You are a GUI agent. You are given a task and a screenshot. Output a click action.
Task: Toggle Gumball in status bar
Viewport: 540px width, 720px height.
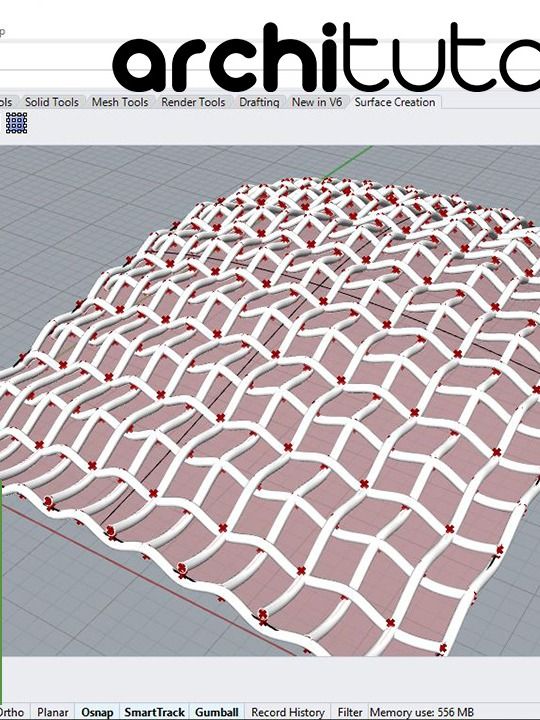point(217,712)
